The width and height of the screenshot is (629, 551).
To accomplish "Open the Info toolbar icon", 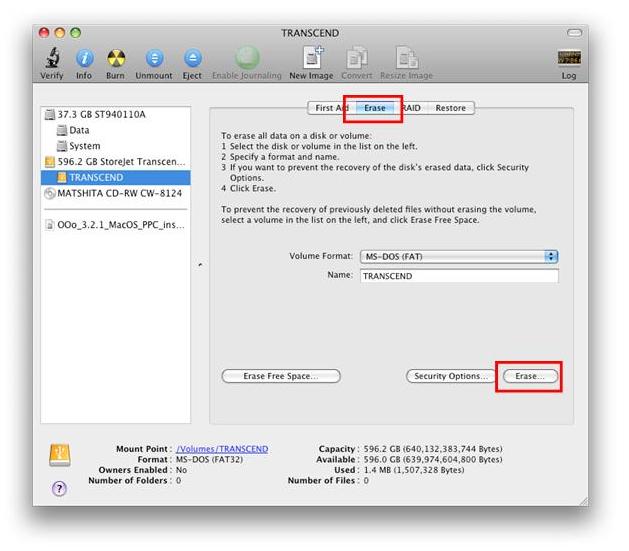I will [x=84, y=59].
